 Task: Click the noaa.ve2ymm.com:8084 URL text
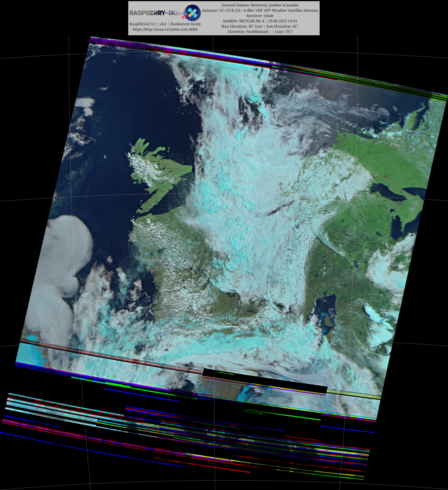click(x=165, y=29)
